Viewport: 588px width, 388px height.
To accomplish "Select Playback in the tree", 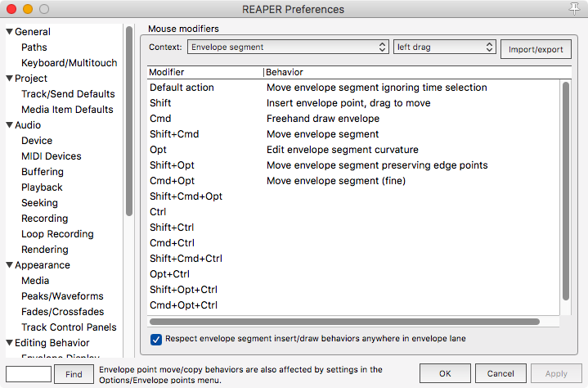I will click(42, 187).
